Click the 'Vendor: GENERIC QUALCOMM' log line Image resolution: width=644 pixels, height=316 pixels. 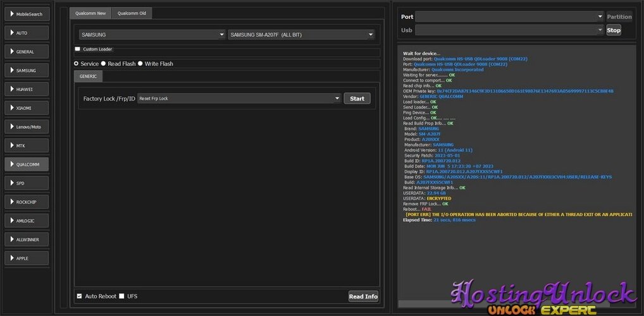click(x=433, y=97)
